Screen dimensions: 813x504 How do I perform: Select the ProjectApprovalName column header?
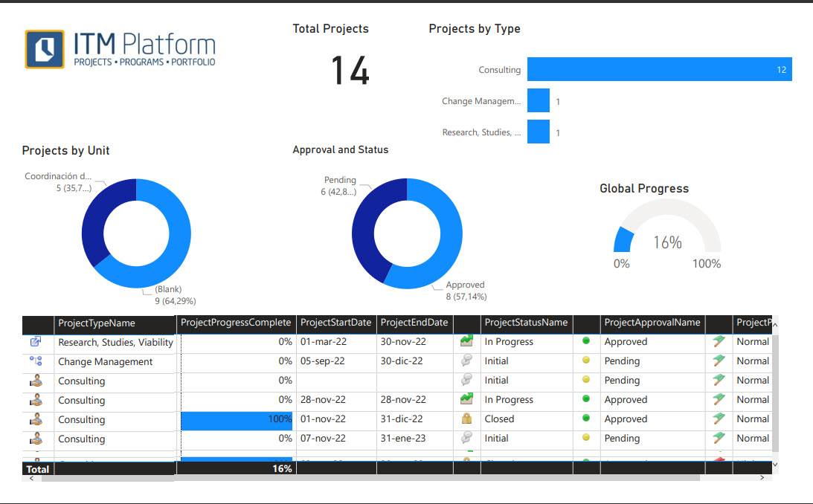tap(652, 323)
